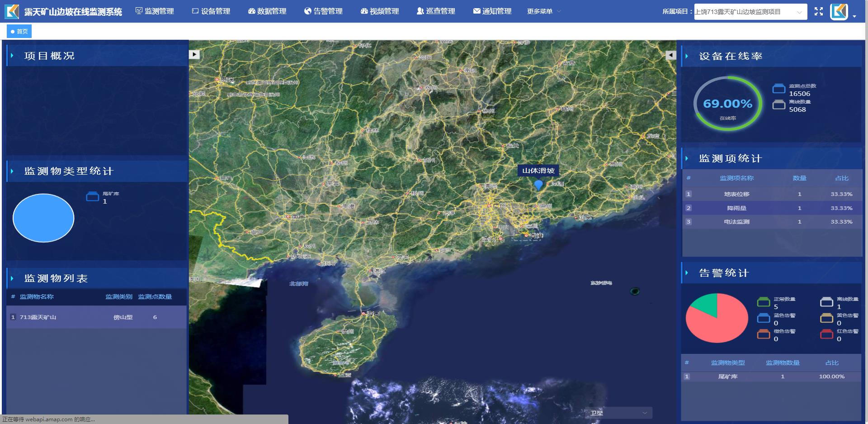
Task: Switch to the 首页 tab
Action: (x=19, y=31)
